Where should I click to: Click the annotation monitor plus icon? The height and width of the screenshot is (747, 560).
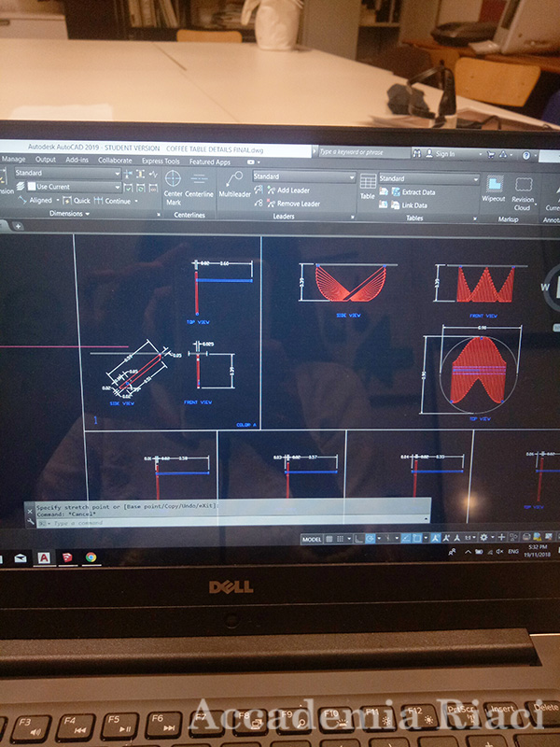[x=501, y=537]
